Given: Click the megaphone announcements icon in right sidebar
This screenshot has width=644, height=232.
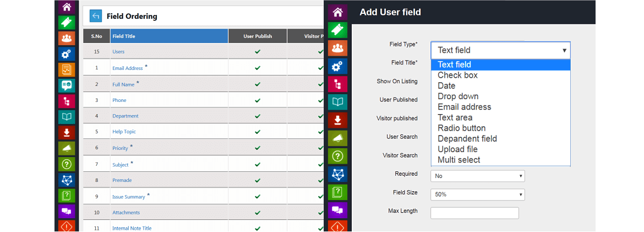Looking at the screenshot, I should tap(337, 138).
